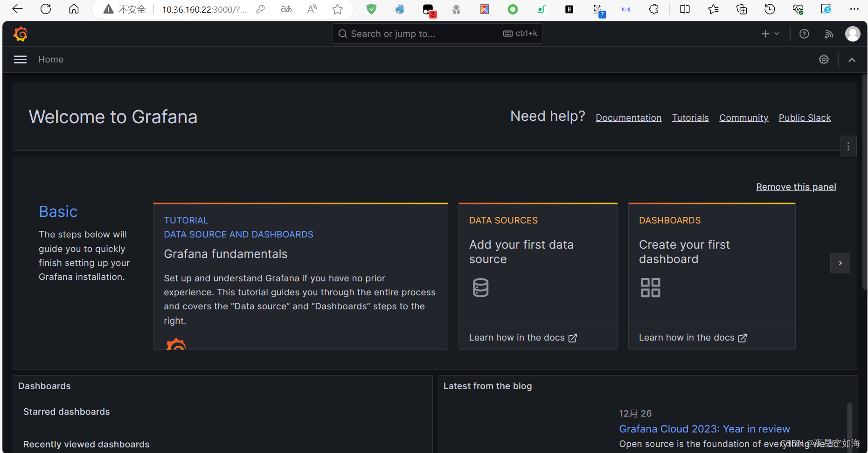Viewport: 868px width, 453px height.
Task: Favorite this page with browser star icon
Action: [338, 9]
